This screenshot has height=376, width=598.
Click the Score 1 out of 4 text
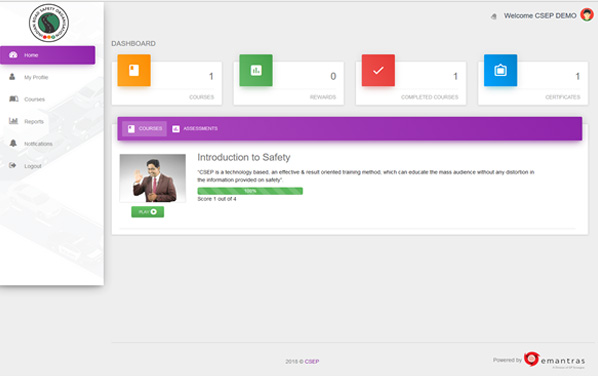(x=217, y=199)
